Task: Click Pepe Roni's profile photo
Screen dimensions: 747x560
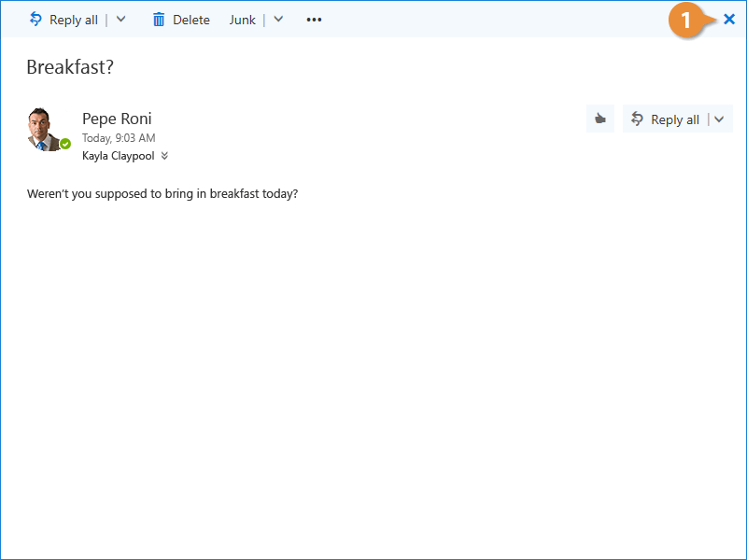Action: 46,129
